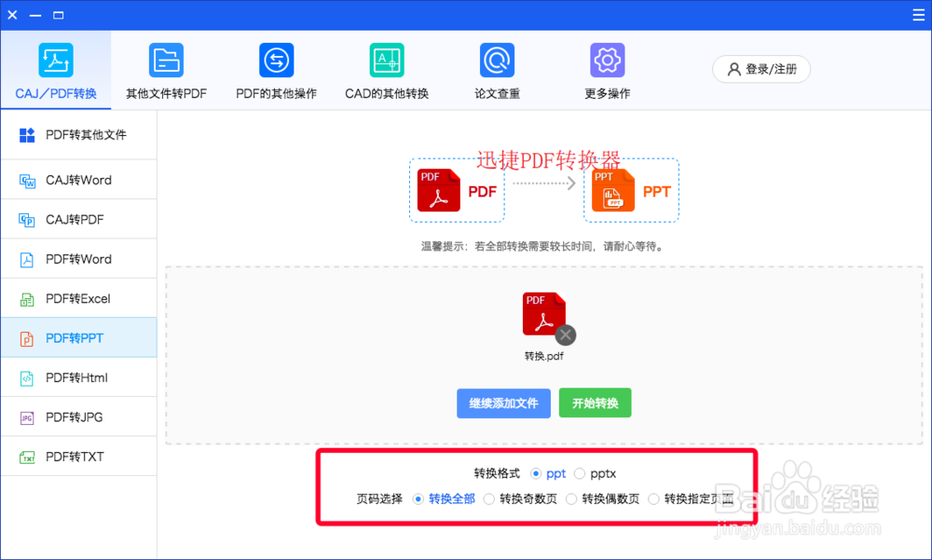Choose 转换指定页面 page option
Screen dimensions: 932x560
click(654, 499)
